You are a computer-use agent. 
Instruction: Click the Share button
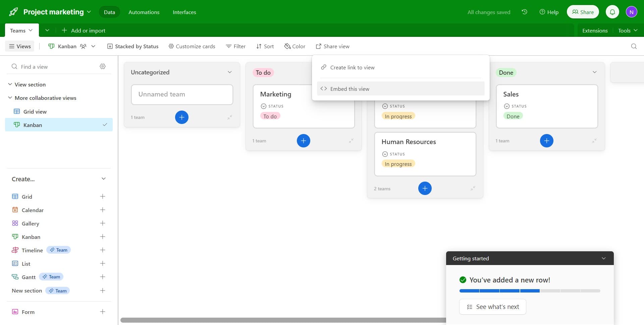tap(583, 11)
